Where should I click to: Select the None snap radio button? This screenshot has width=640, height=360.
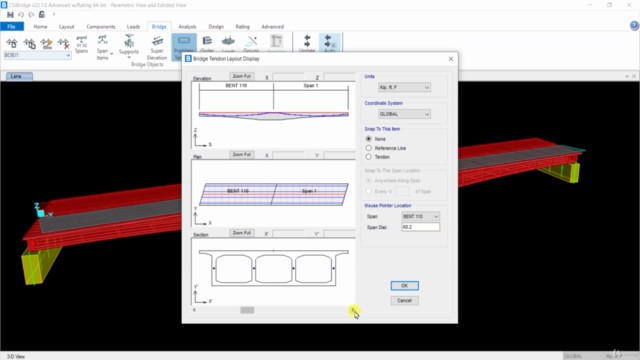pyautogui.click(x=369, y=139)
